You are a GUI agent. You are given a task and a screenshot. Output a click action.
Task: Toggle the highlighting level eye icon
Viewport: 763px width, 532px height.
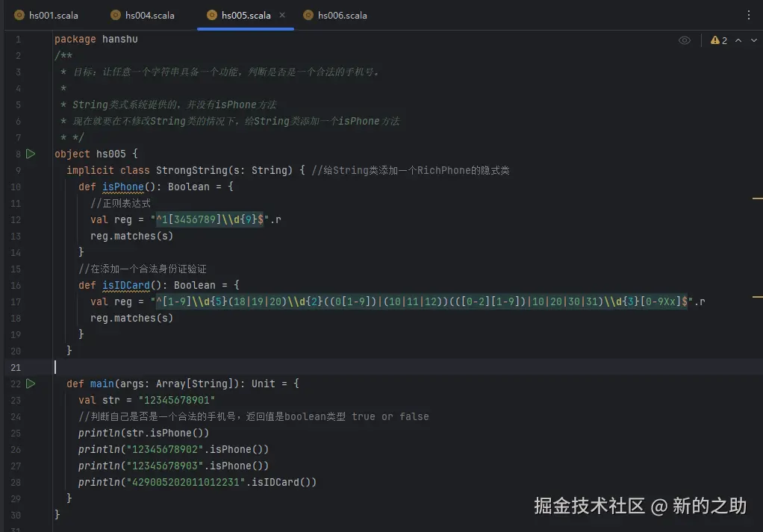pyautogui.click(x=685, y=40)
